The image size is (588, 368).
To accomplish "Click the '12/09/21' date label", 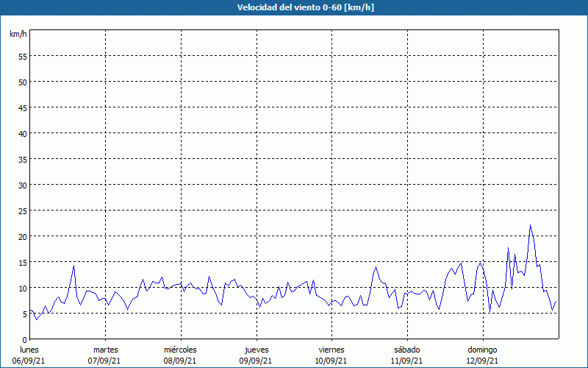I will tap(482, 361).
